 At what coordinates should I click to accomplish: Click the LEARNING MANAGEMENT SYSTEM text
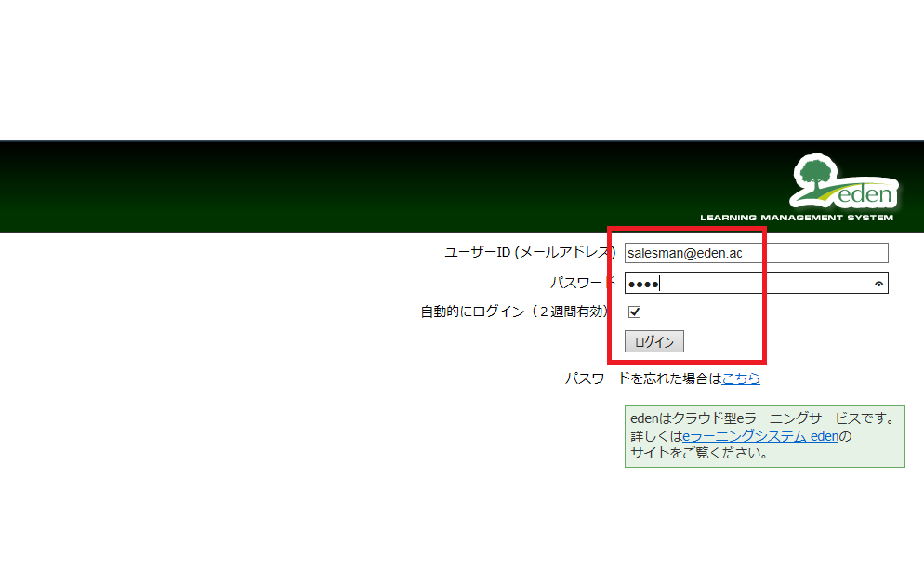[x=796, y=218]
